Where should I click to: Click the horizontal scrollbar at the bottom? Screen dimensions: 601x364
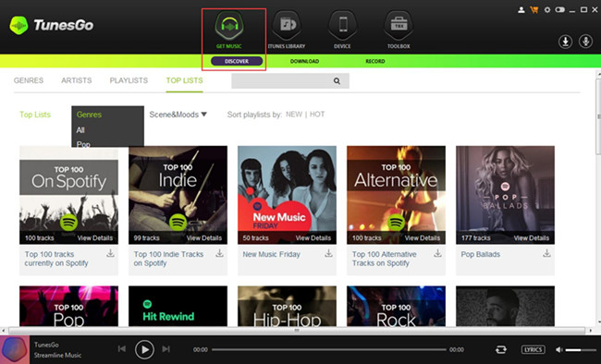click(x=297, y=331)
